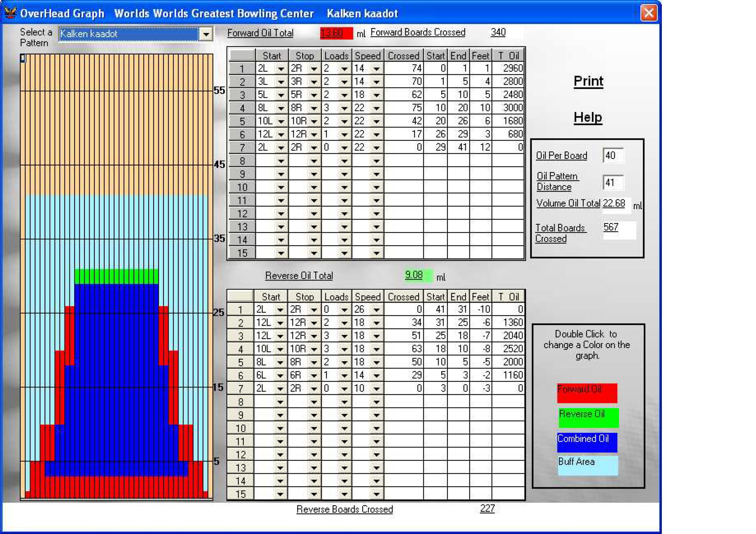756x534 pixels.
Task: Click the green reverse oil area on graph
Action: click(117, 277)
